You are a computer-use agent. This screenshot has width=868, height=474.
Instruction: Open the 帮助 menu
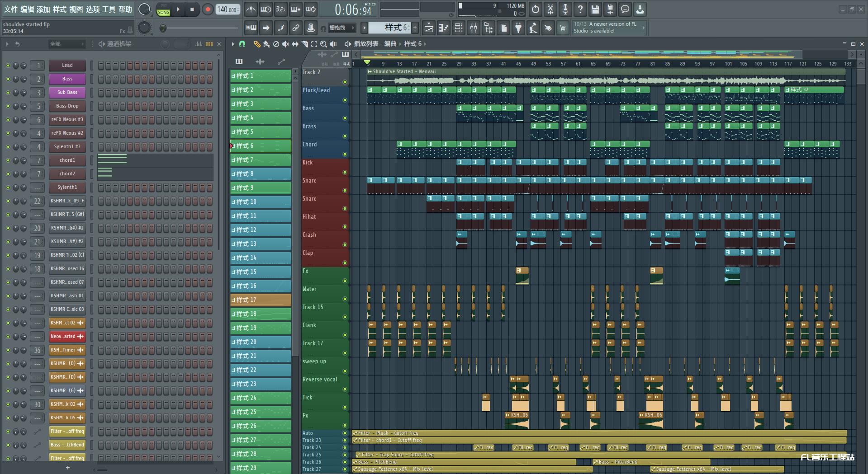coord(125,9)
